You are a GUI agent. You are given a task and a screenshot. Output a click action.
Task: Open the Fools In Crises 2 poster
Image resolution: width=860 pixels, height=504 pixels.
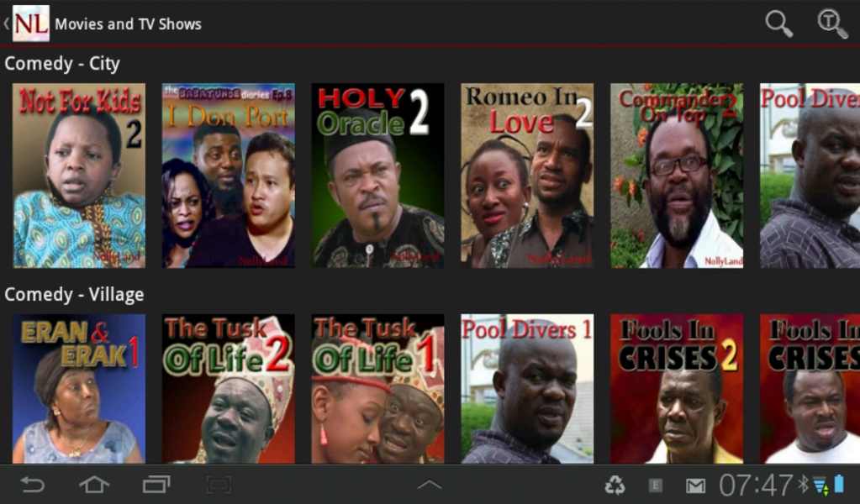(677, 388)
